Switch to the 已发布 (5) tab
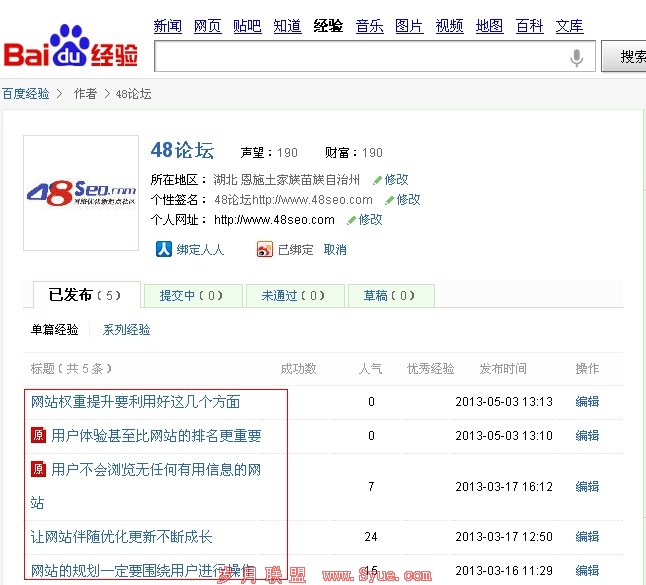646x585 pixels. [85, 295]
